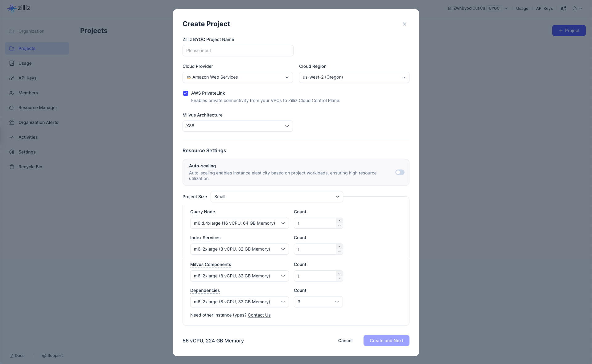Click the Organization building icon in sidebar
The image size is (592, 364).
click(12, 31)
